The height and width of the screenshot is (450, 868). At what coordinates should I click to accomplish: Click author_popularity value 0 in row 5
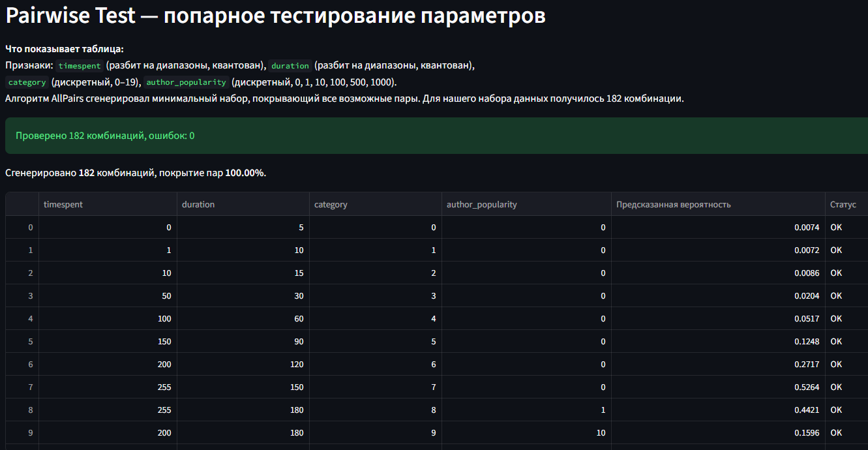click(526, 341)
